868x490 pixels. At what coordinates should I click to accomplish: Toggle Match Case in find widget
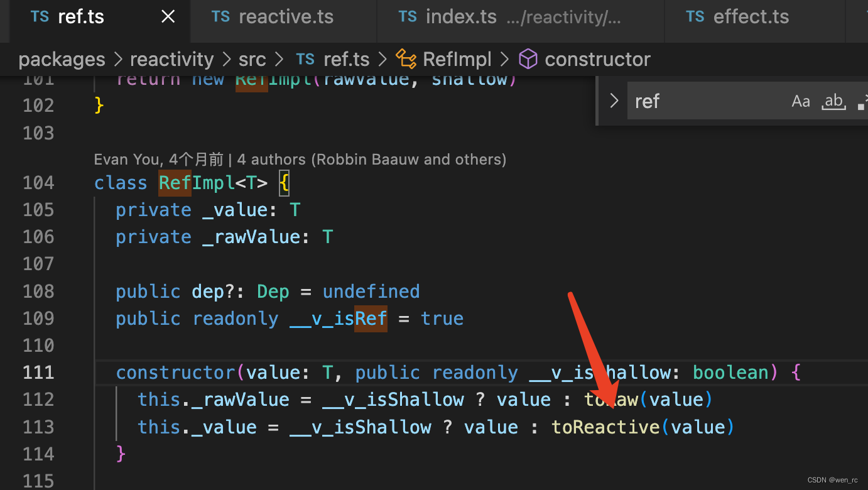click(801, 101)
